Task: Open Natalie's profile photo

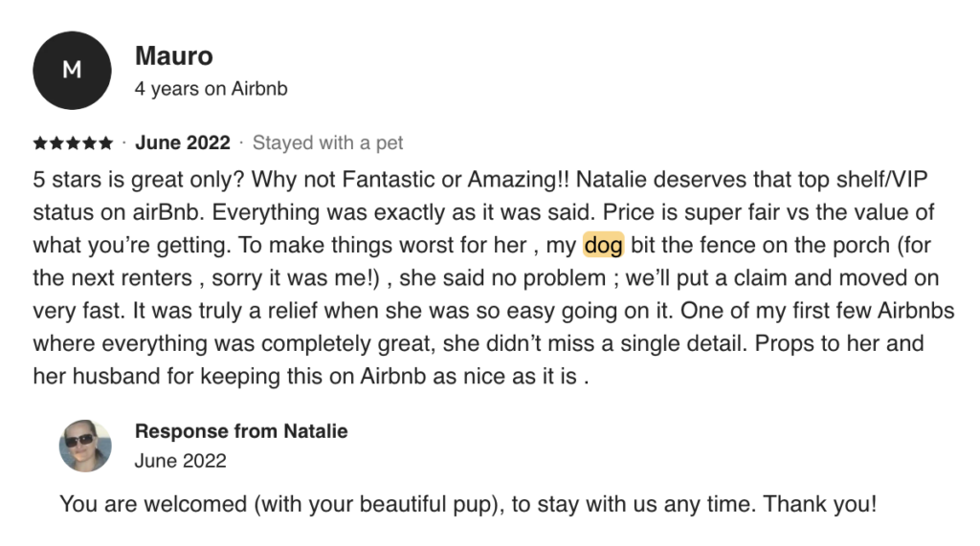Action: click(x=85, y=447)
